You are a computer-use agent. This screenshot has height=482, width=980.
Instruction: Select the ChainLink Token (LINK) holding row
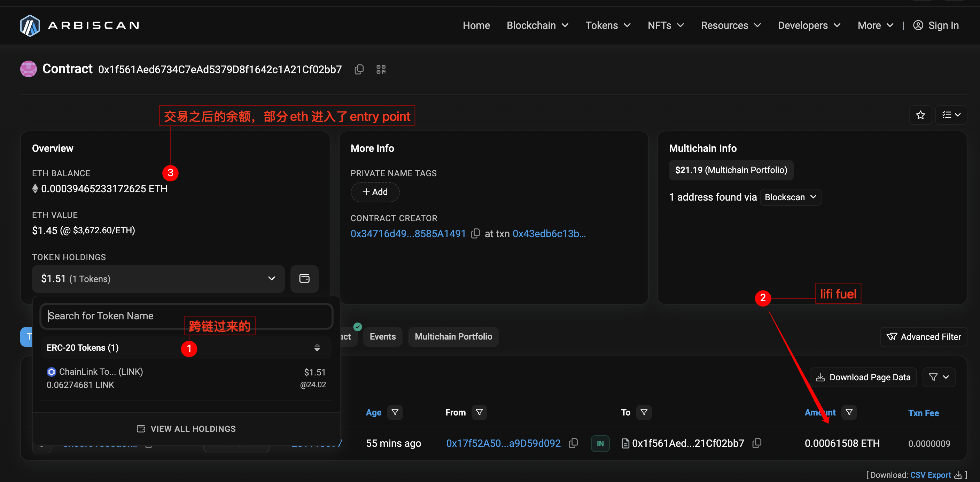point(186,379)
